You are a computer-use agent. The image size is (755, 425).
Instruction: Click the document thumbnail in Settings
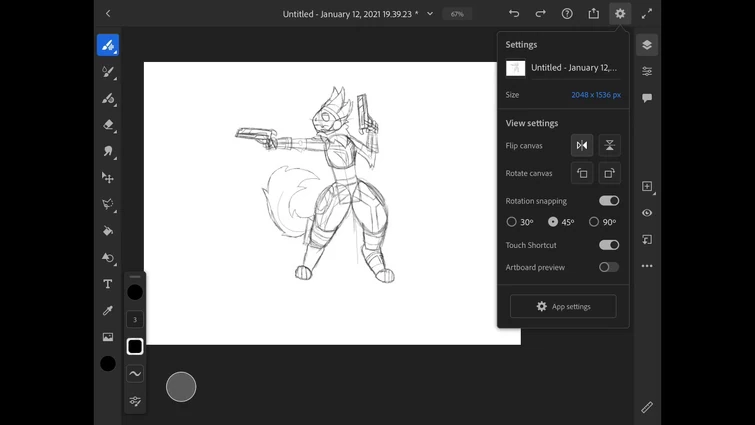(x=515, y=68)
